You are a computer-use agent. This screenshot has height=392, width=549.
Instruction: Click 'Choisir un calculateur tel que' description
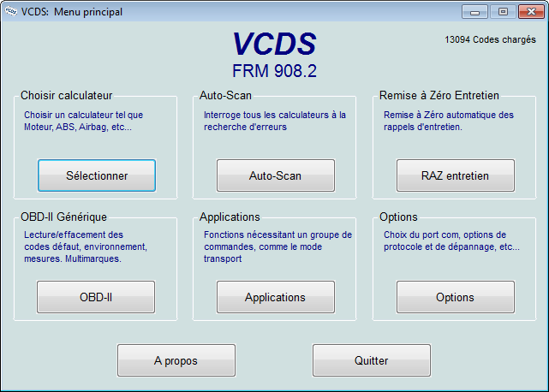coord(84,121)
